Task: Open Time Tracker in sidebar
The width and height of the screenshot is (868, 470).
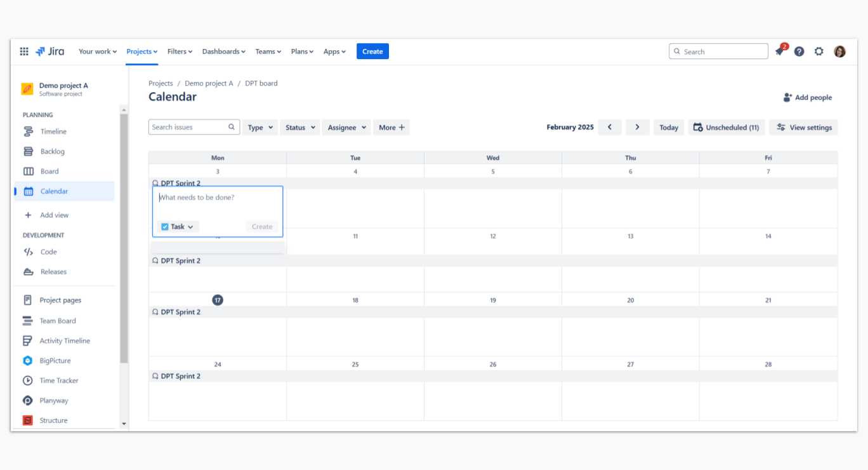Action: (x=58, y=380)
